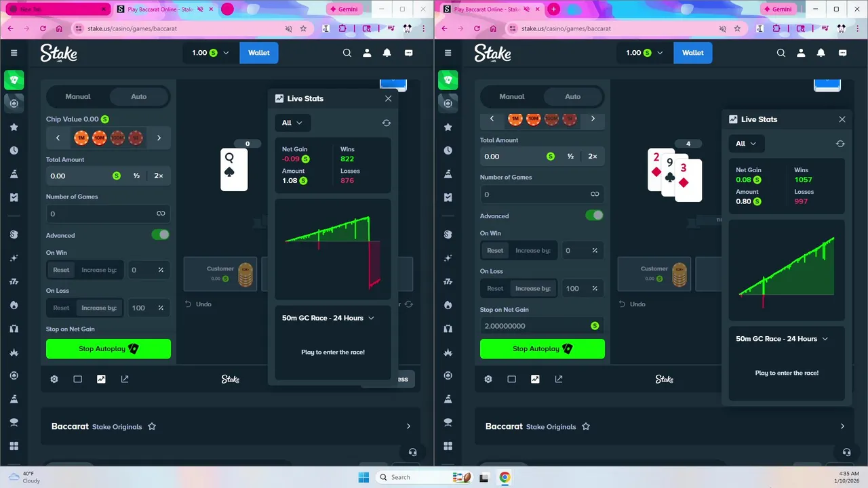
Task: Select Increase by under On Loss, left window
Action: tap(99, 308)
